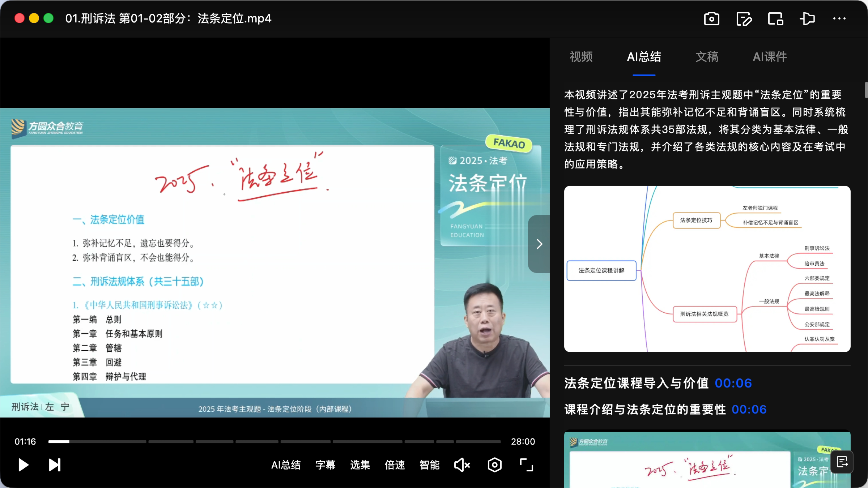Viewport: 868px width, 488px height.
Task: Jump to timestamp 00:06 beside 法条定位课程导入与价值
Action: click(x=733, y=383)
